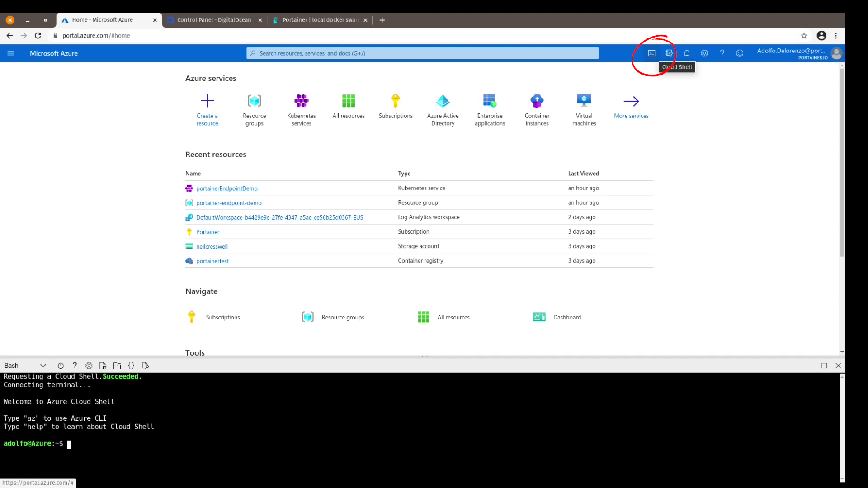The image size is (868, 488).
Task: Open neilcresswell storage account link
Action: point(212,246)
